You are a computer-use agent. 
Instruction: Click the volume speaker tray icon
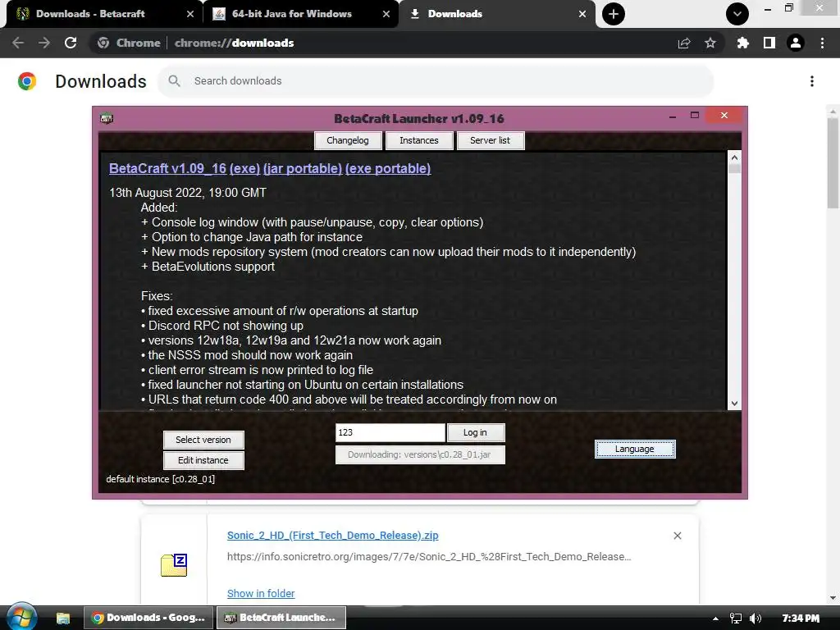click(x=756, y=619)
